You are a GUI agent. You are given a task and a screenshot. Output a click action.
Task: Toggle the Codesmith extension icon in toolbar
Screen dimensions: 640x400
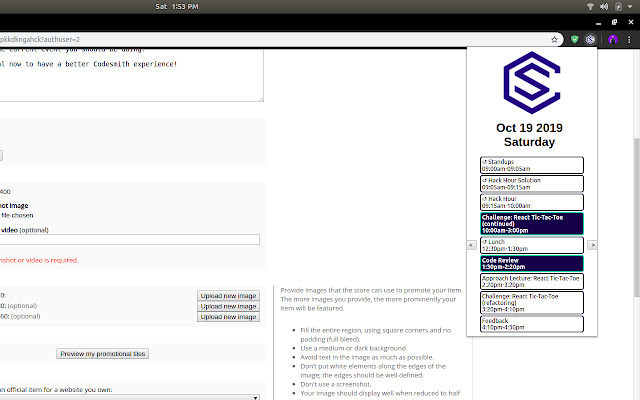click(x=590, y=40)
